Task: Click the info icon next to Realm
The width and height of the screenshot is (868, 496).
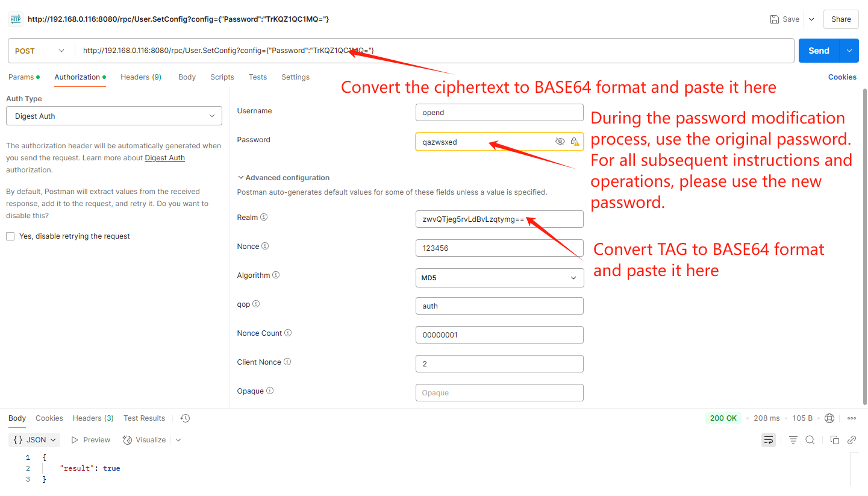Action: click(264, 217)
